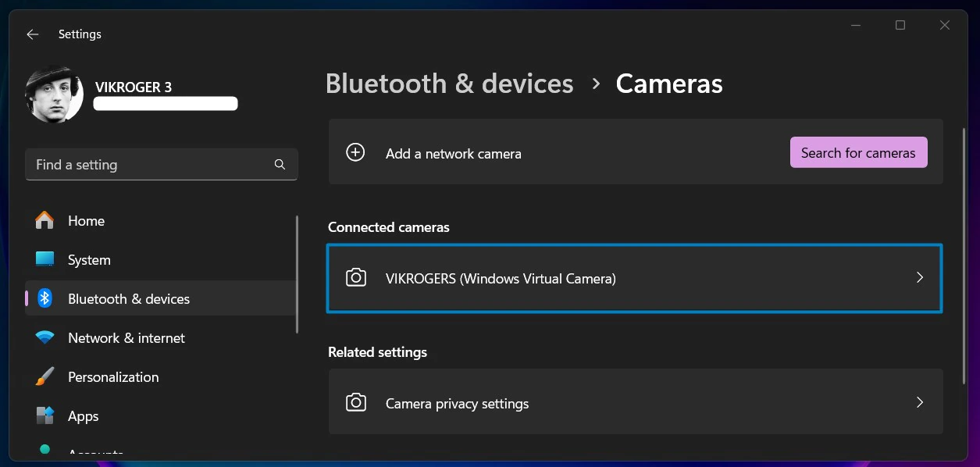
Task: Click the Camera privacy settings icon
Action: pos(356,402)
